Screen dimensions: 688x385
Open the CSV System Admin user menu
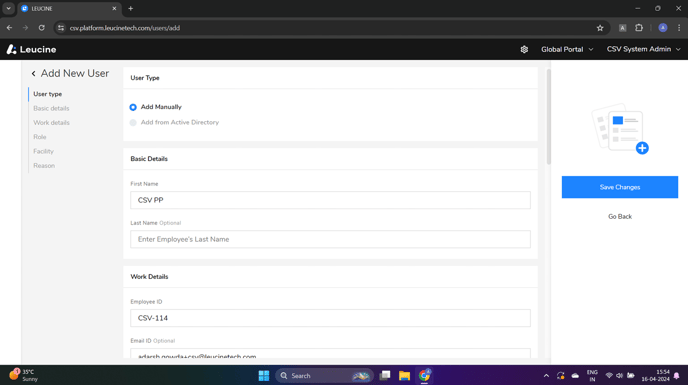[643, 50]
